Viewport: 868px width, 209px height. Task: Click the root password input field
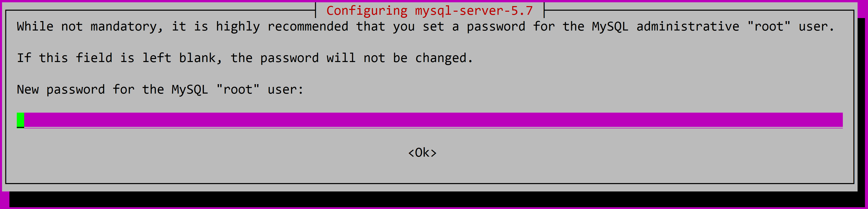430,120
